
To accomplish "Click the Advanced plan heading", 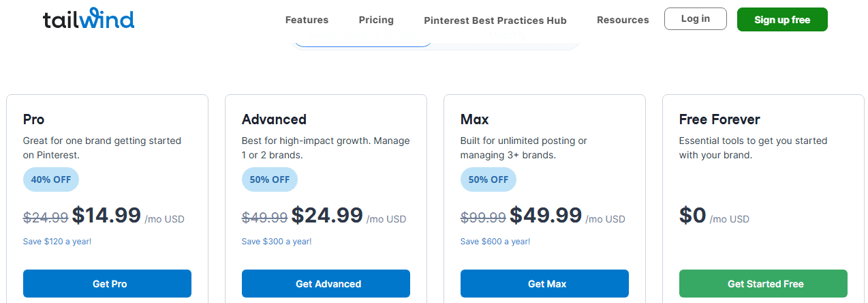I will click(274, 119).
